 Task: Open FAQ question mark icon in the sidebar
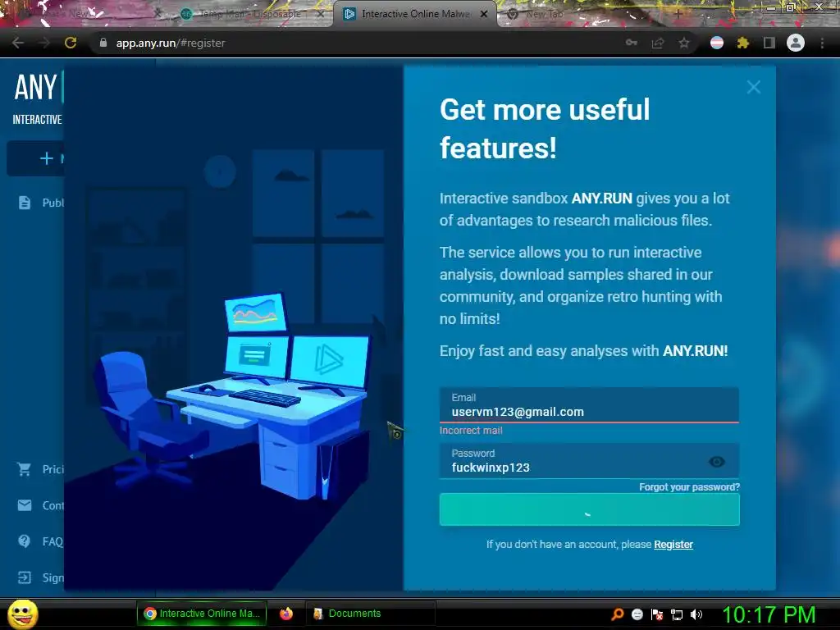24,541
